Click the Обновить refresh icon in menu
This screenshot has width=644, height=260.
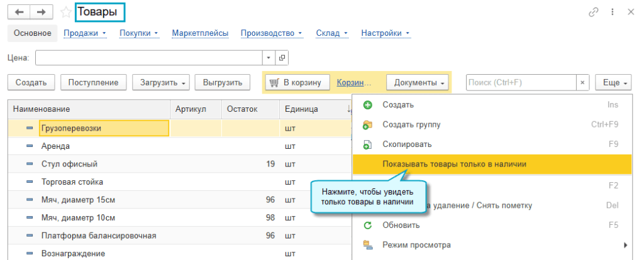pos(368,225)
